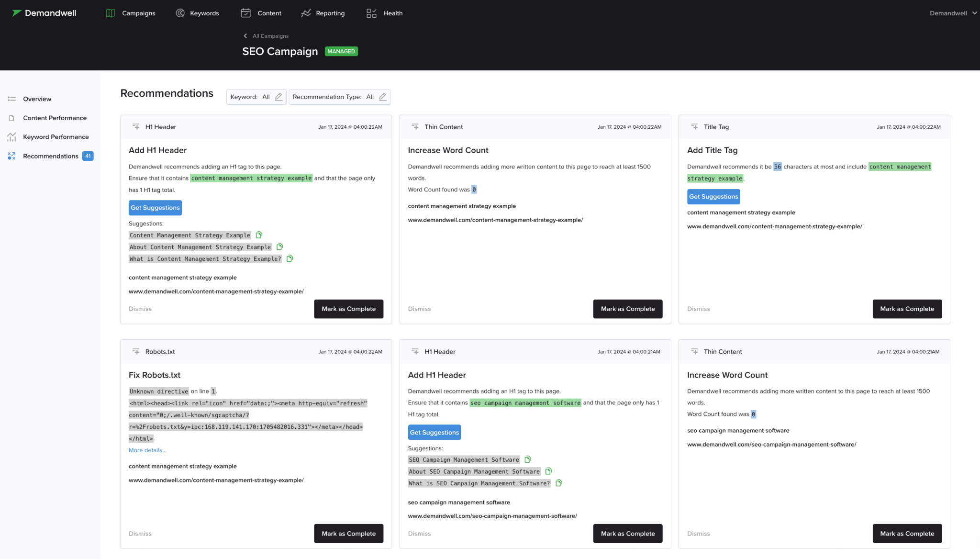This screenshot has width=980, height=559.
Task: Dismiss the Robots.txt recommendation
Action: [140, 534]
